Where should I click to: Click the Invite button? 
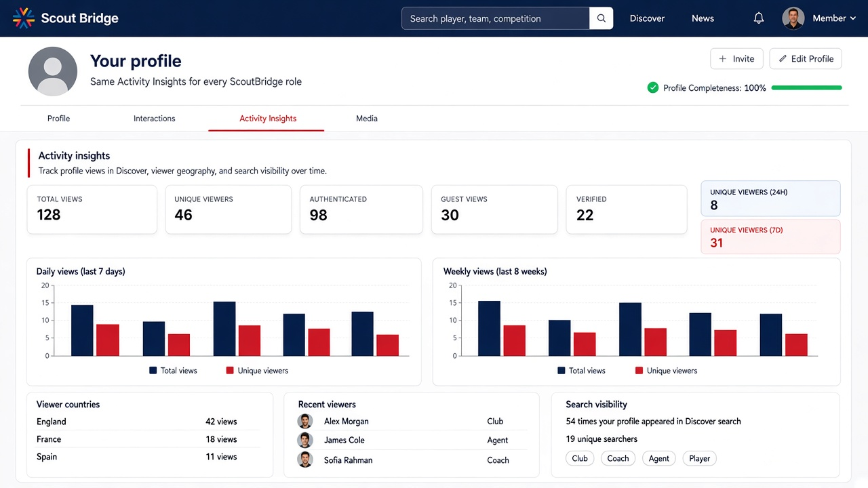(736, 59)
